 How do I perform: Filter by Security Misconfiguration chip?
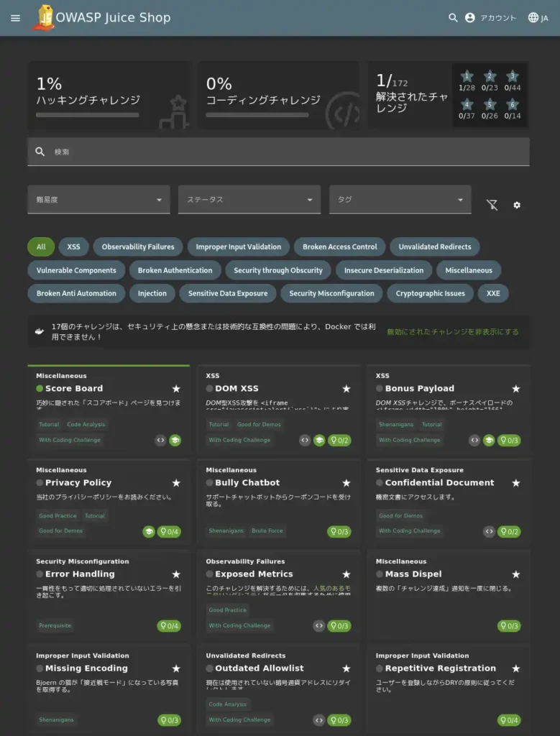point(332,293)
